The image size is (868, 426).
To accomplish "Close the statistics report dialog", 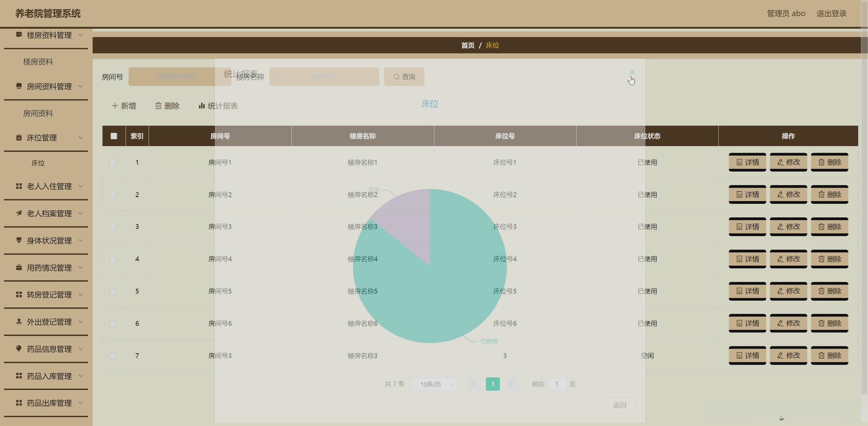I will click(632, 72).
